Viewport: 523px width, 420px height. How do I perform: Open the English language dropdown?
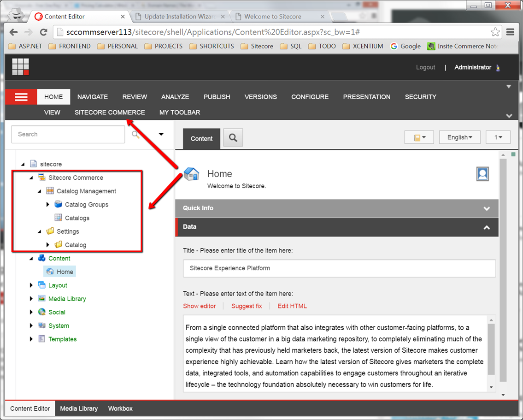click(x=459, y=137)
